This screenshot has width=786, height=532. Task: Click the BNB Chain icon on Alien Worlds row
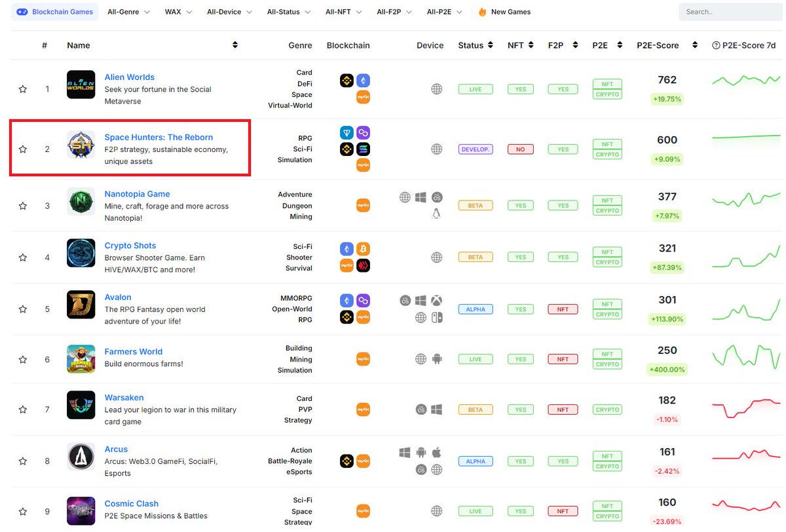(347, 80)
